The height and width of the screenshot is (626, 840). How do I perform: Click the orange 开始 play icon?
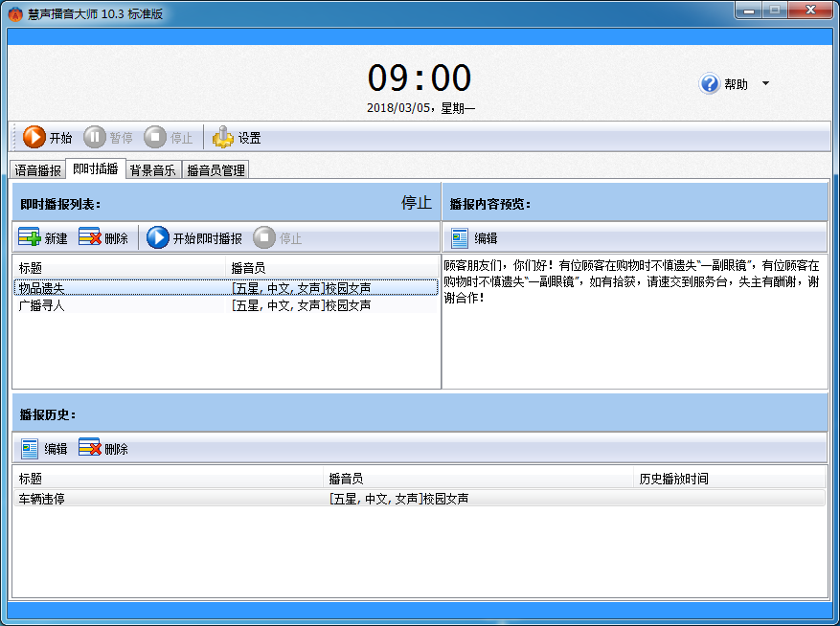(x=34, y=137)
